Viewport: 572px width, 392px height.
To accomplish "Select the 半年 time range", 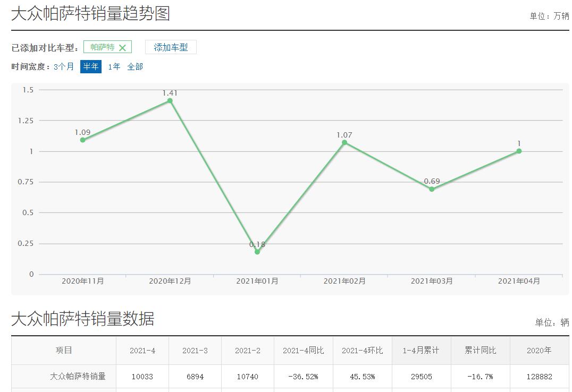I will coord(90,67).
